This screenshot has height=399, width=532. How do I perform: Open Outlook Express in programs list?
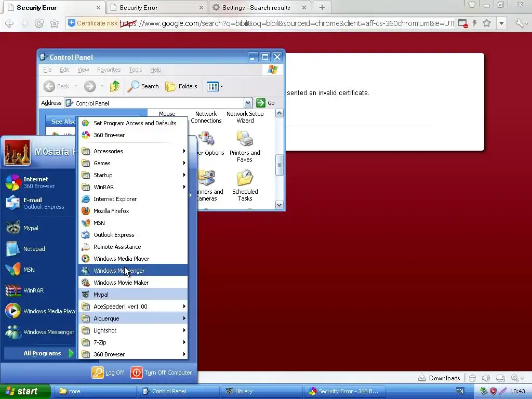click(x=133, y=235)
